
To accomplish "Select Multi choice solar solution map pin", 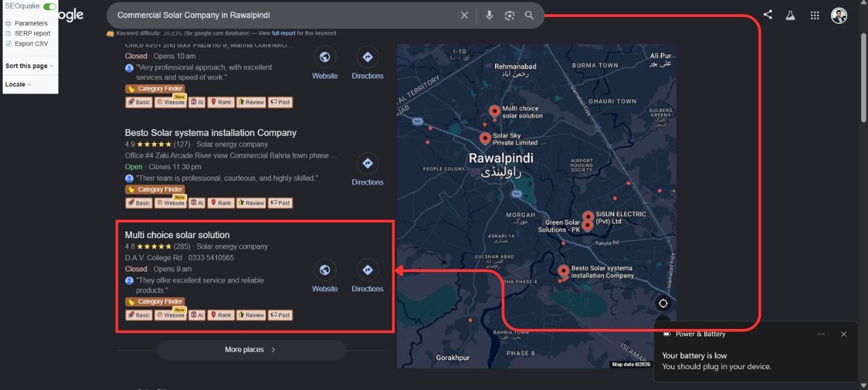I will 494,111.
